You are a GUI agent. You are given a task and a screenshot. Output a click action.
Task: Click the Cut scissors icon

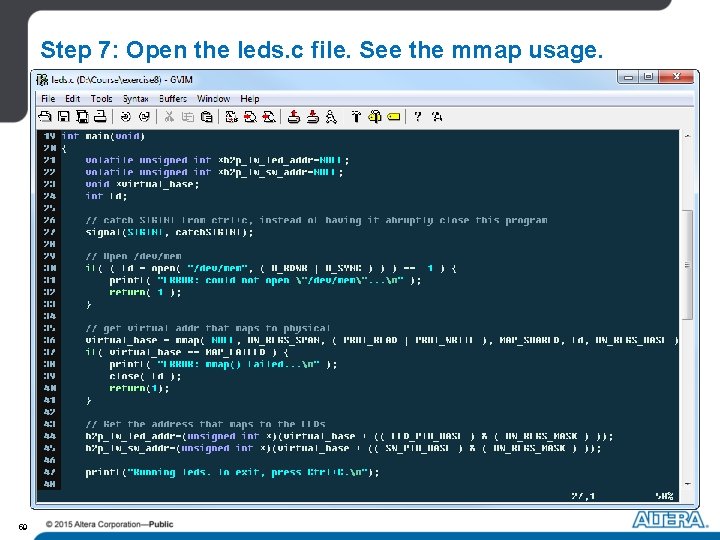point(169,117)
